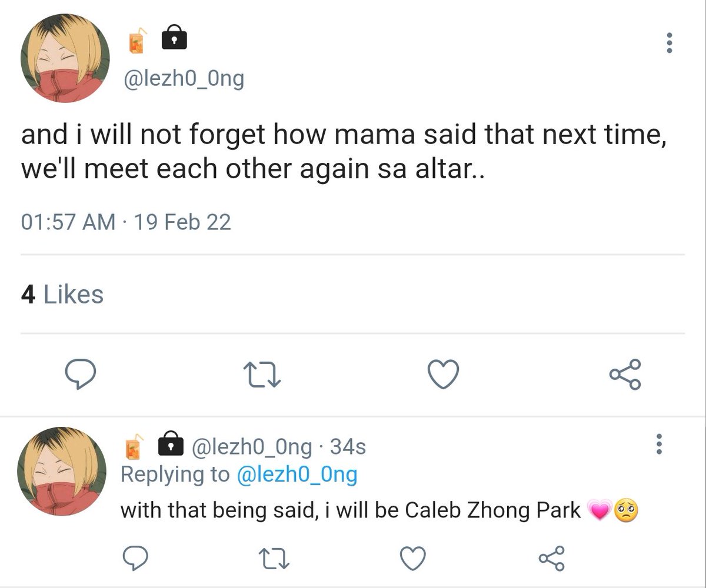
Task: Open the main tweet's three-dot menu
Action: point(669,44)
